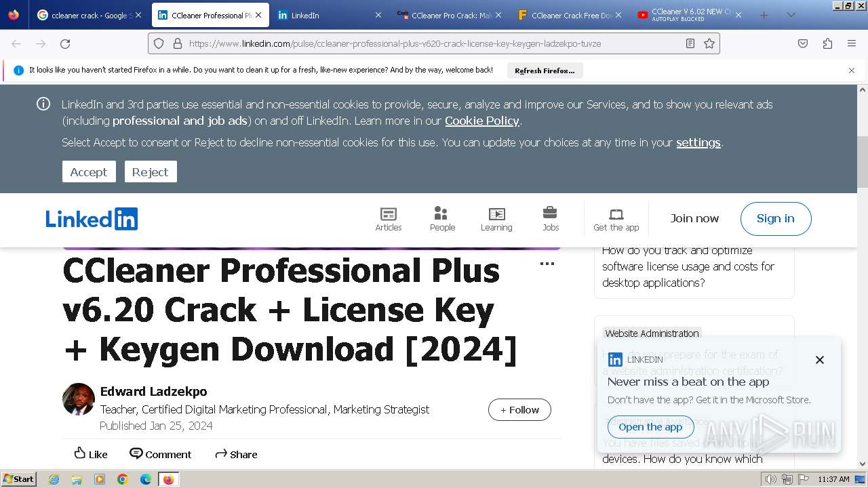Close the Never miss a beat popup
868x488 pixels.
820,360
